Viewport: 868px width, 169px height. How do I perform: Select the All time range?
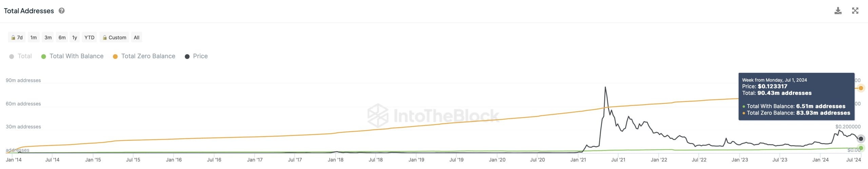point(136,37)
